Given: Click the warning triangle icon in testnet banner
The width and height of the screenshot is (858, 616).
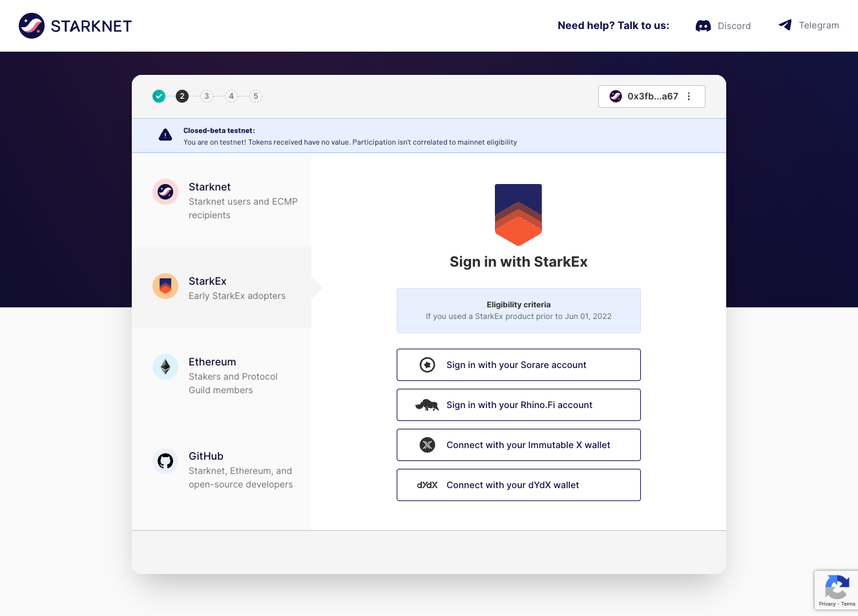Looking at the screenshot, I should (165, 135).
